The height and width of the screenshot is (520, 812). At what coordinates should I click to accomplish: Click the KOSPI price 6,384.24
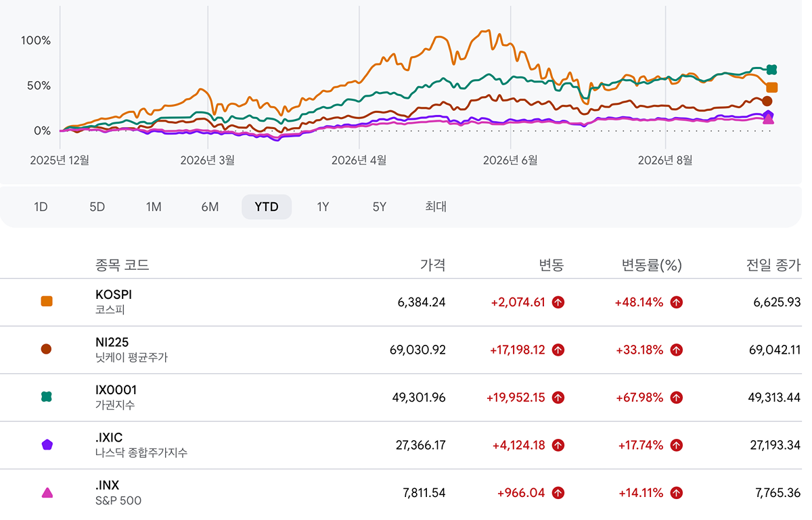(422, 302)
